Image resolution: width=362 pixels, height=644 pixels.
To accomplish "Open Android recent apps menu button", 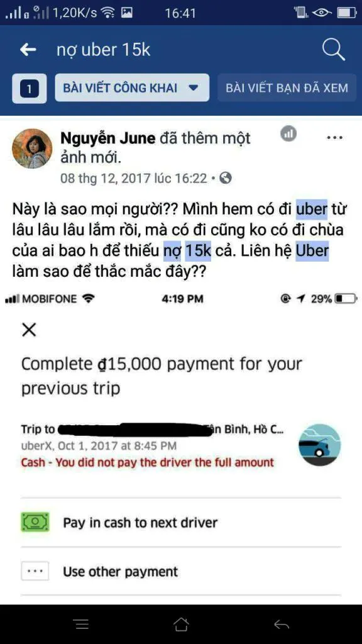I will (82, 625).
